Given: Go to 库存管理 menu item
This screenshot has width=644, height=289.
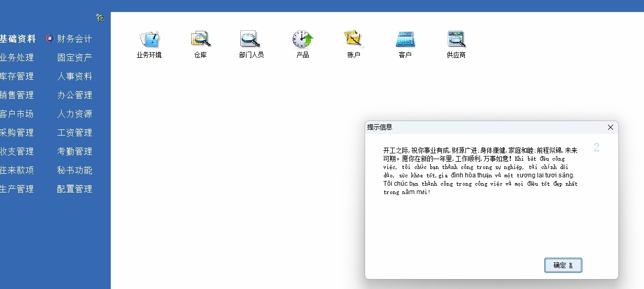Looking at the screenshot, I should [17, 76].
